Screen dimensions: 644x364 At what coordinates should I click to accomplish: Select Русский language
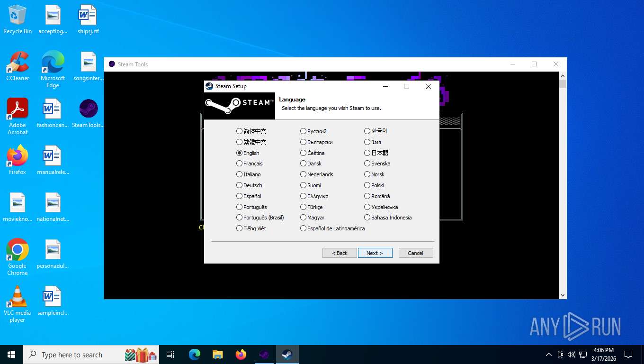click(x=313, y=131)
